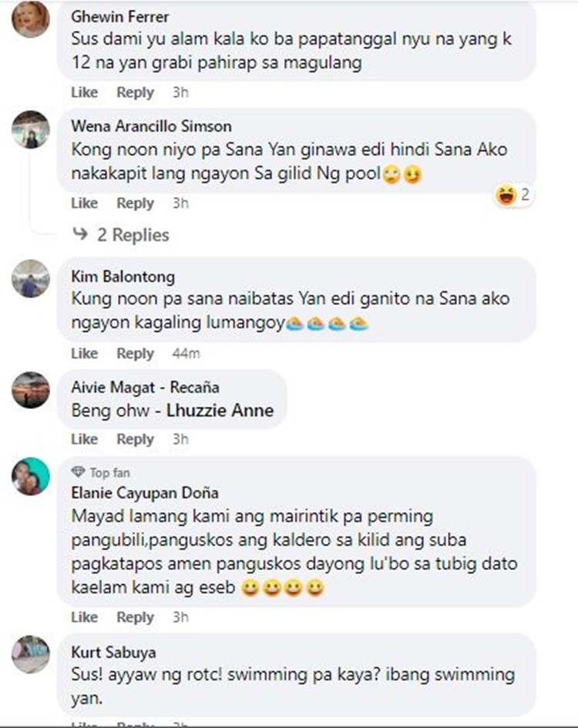The height and width of the screenshot is (728, 578).
Task: Open Elanie Cayupan Doña's name link
Action: [145, 492]
